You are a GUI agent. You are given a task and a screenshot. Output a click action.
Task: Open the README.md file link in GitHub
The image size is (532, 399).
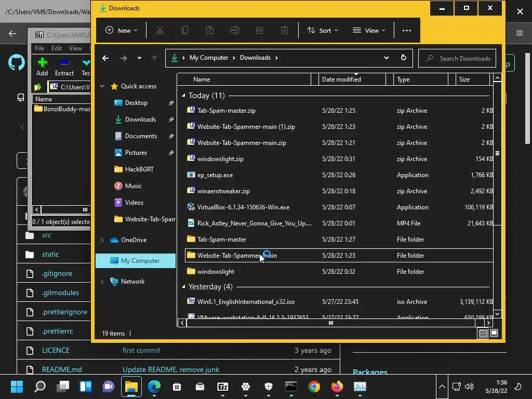click(62, 369)
